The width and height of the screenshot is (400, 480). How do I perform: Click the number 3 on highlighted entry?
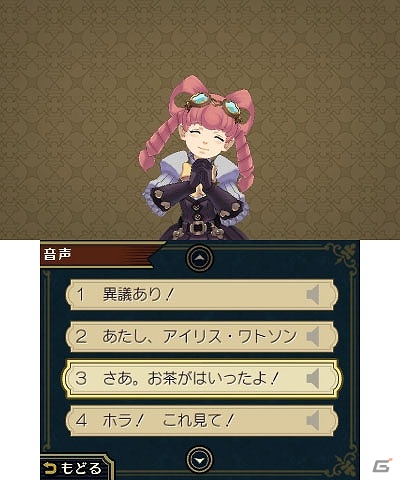(81, 379)
